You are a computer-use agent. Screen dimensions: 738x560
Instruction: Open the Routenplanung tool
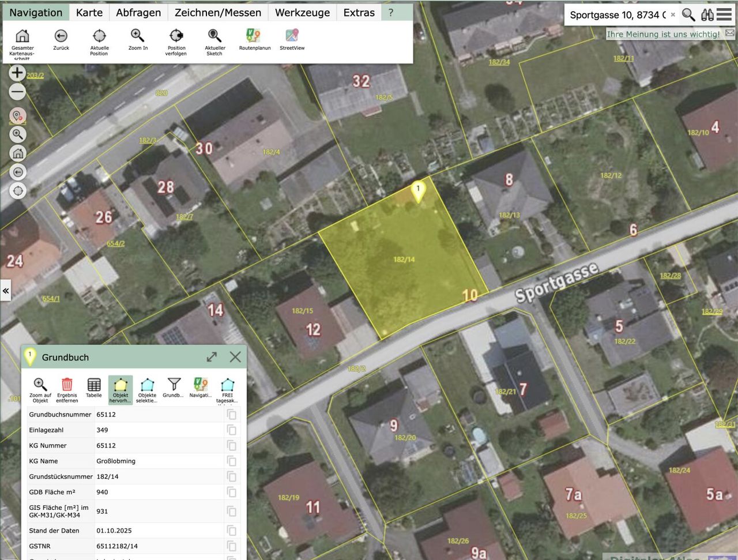pos(254,36)
